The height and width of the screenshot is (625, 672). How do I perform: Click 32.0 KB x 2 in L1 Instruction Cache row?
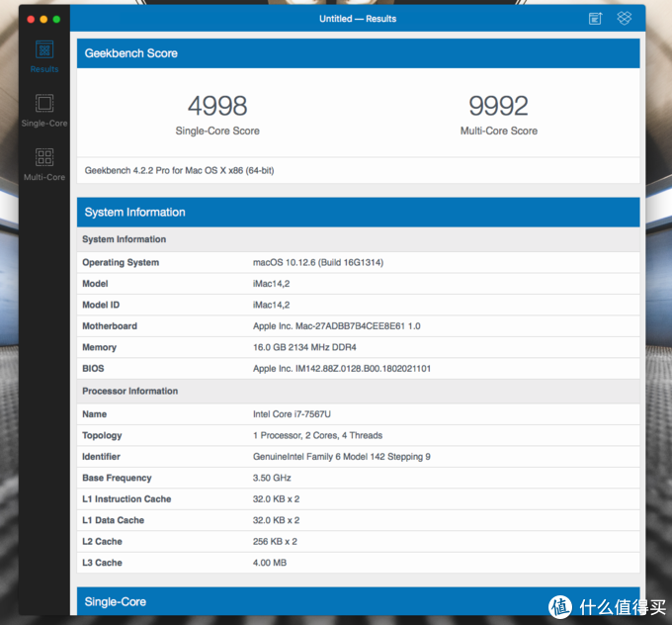276,498
